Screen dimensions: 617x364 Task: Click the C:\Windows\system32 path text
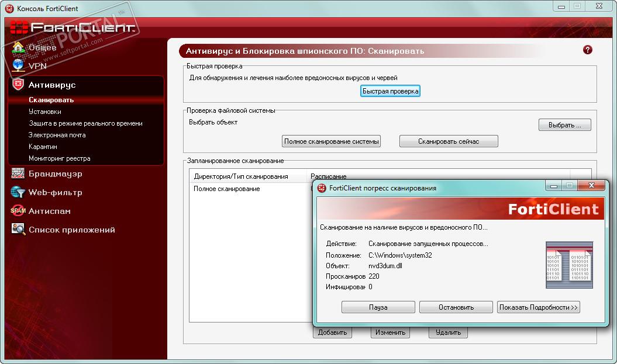pyautogui.click(x=400, y=255)
